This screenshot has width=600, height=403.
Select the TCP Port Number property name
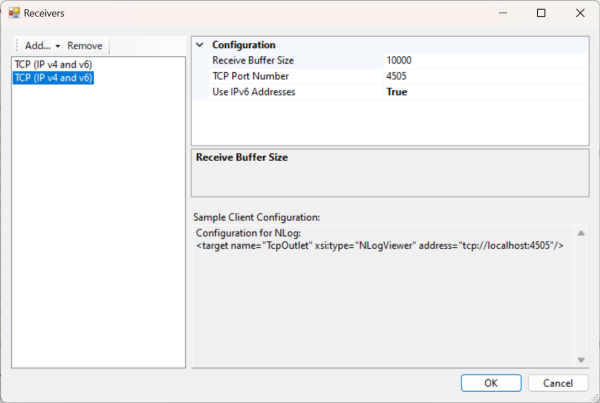click(x=250, y=76)
